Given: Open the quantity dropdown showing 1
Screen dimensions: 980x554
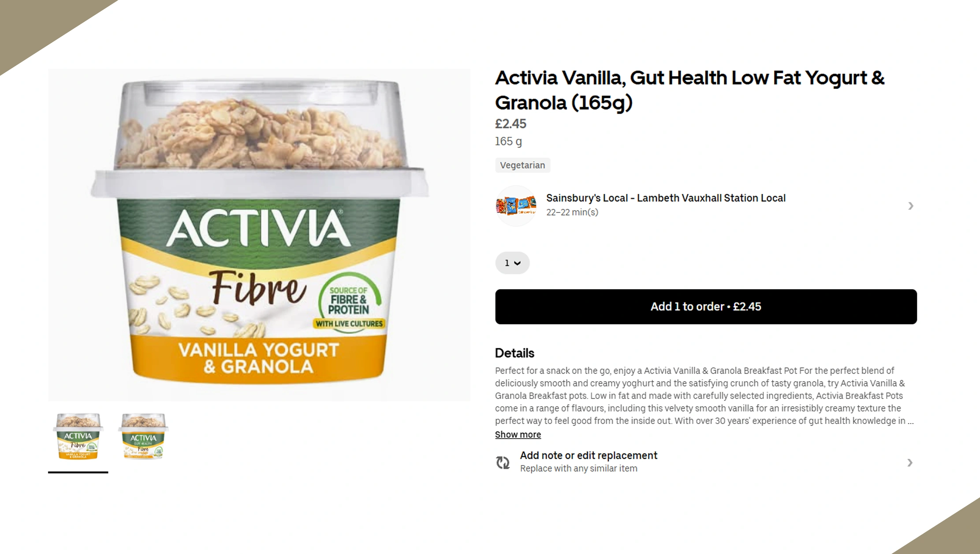Looking at the screenshot, I should coord(512,263).
